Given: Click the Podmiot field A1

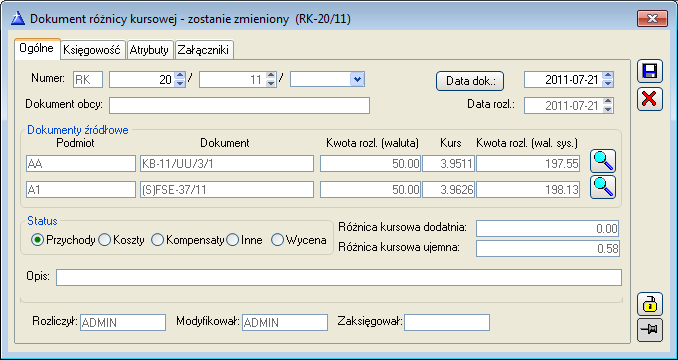Looking at the screenshot, I should pyautogui.click(x=81, y=190).
